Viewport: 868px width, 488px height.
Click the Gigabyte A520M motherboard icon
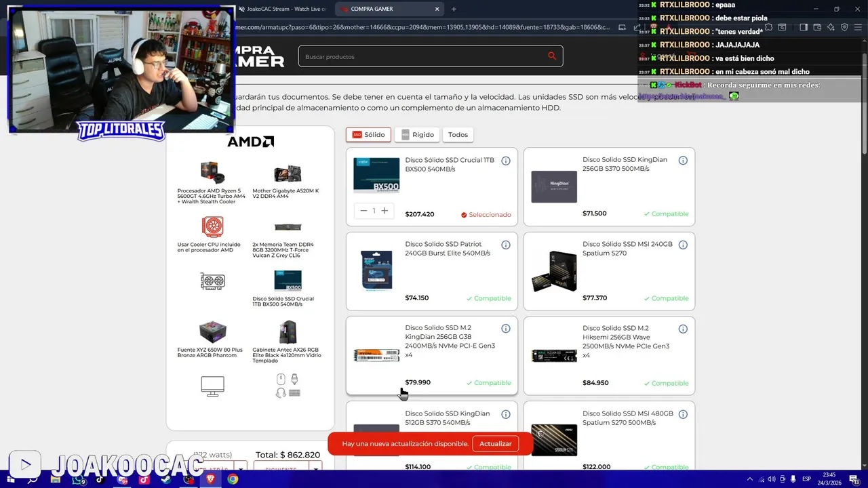[x=288, y=174]
